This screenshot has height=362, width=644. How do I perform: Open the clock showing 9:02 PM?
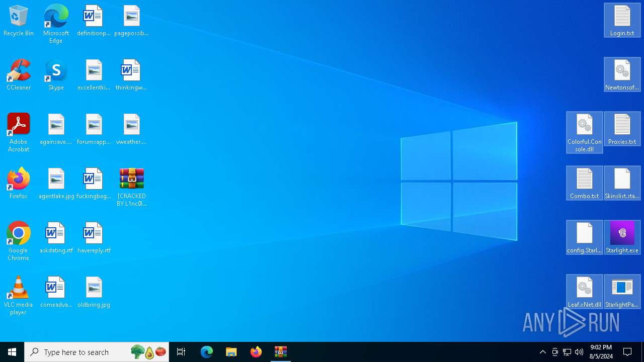click(x=601, y=352)
